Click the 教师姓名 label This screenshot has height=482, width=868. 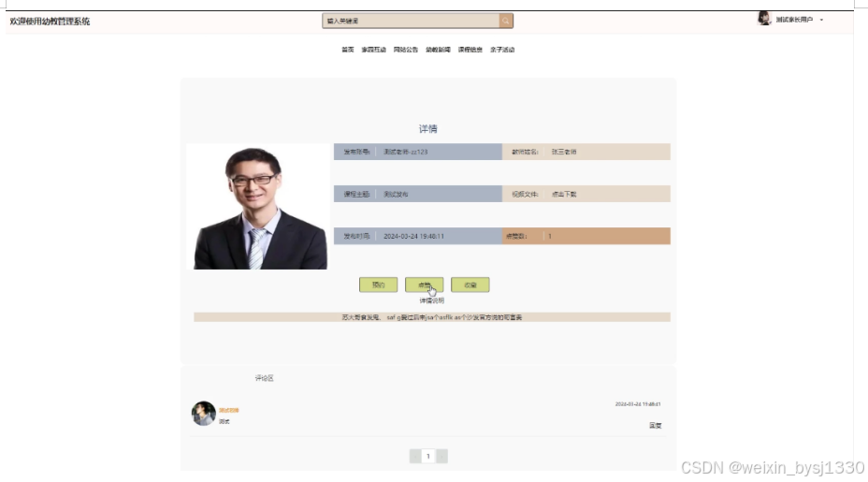click(525, 152)
